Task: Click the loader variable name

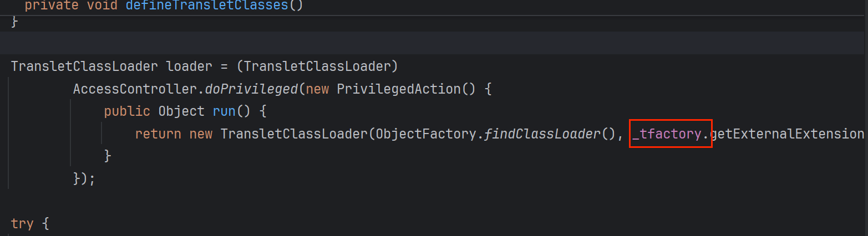Action: 189,66
